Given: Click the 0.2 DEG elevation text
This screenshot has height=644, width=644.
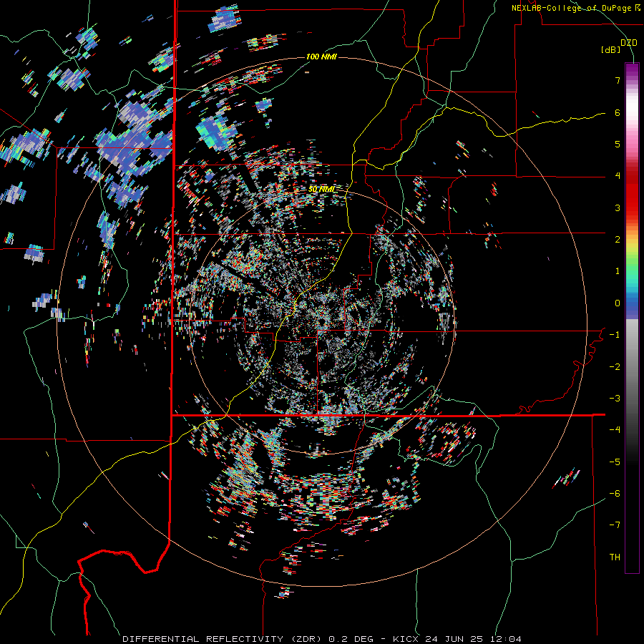Looking at the screenshot, I should coord(351,639).
